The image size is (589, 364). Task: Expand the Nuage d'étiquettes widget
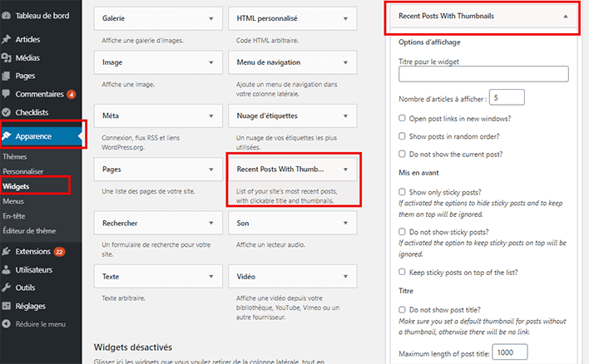point(345,116)
